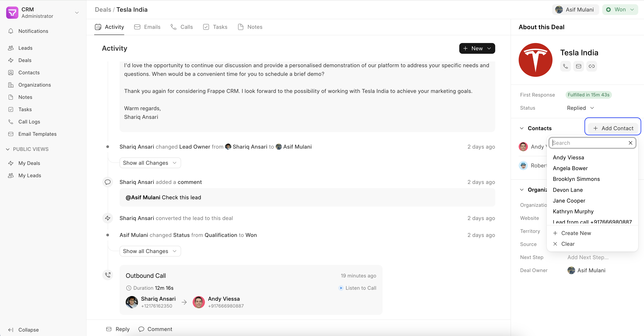Click Create New in contact dropdown
The width and height of the screenshot is (644, 336).
coord(576,233)
